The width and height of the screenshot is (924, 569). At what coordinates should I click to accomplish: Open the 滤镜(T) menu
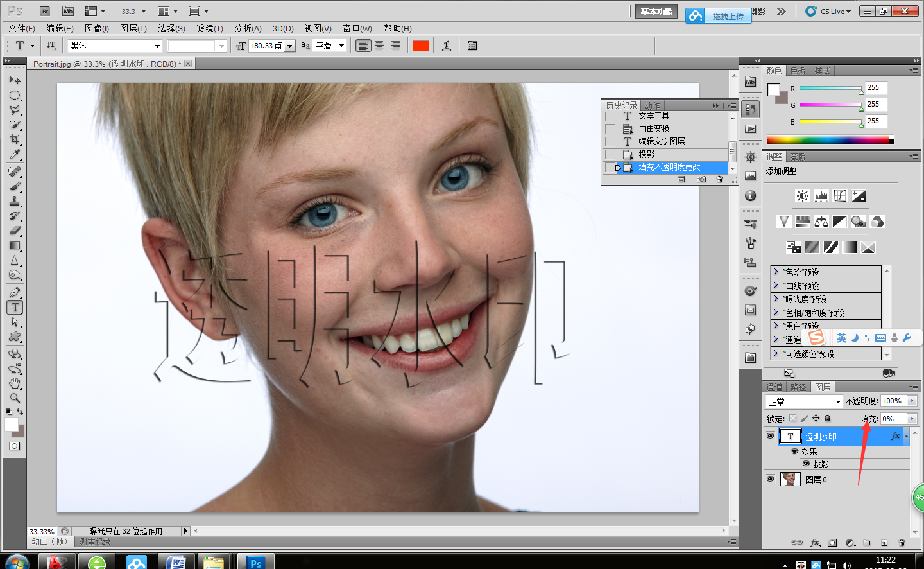pos(210,28)
